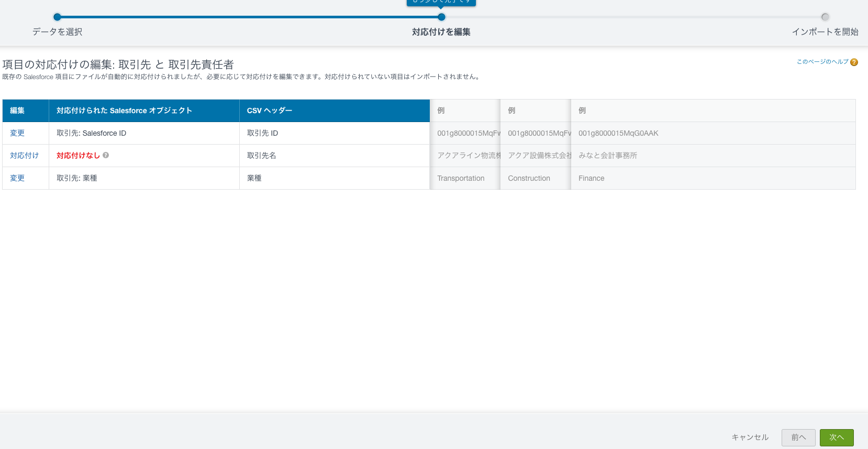Viewport: 868px width, 449px height.
Task: Click the 対応付けを編集 step circle
Action: click(441, 17)
